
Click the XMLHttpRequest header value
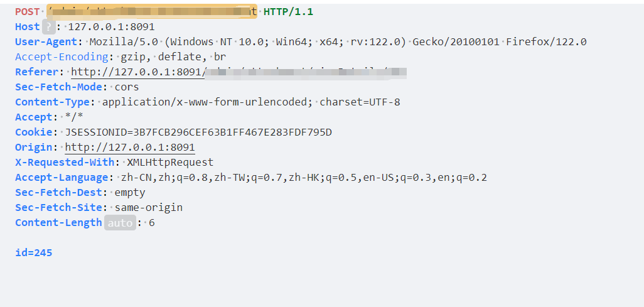tap(170, 163)
